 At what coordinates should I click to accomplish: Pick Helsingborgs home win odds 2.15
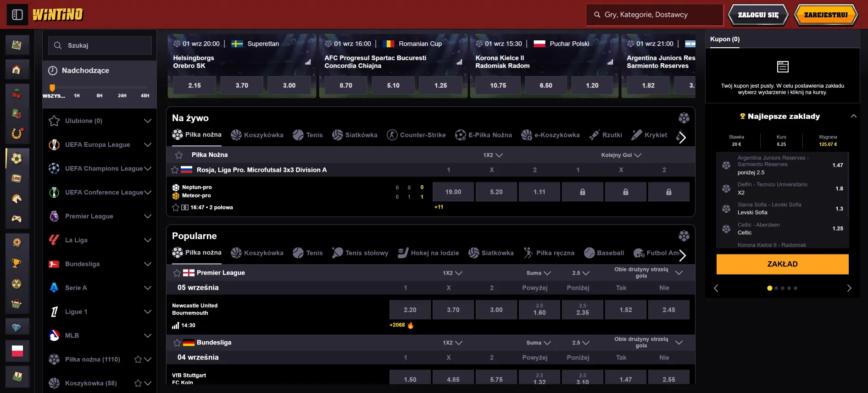click(195, 86)
